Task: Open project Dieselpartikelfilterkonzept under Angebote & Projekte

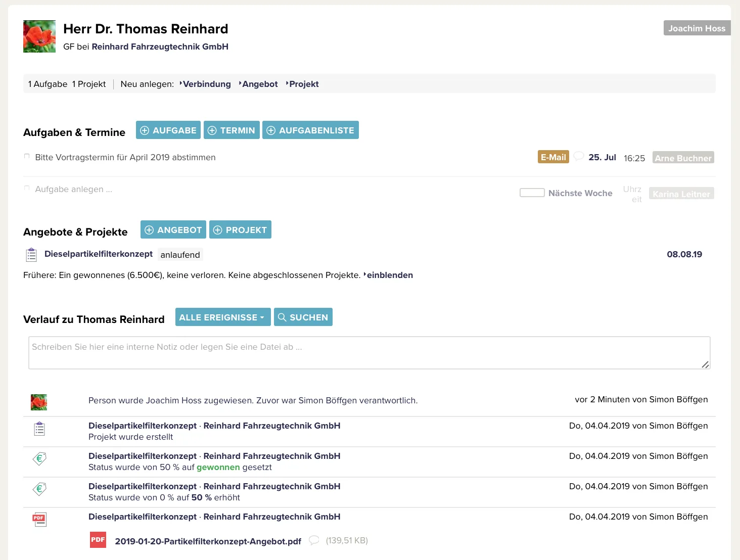Action: tap(99, 254)
